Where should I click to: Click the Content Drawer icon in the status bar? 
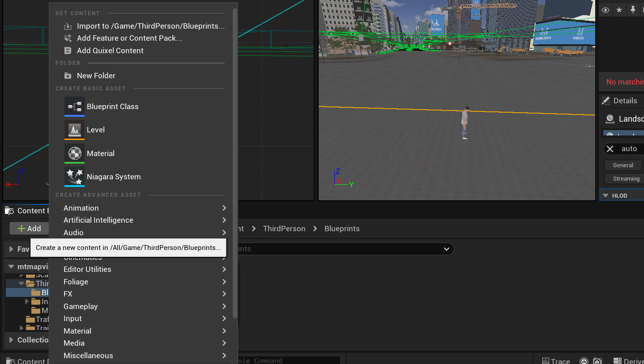tap(10, 361)
